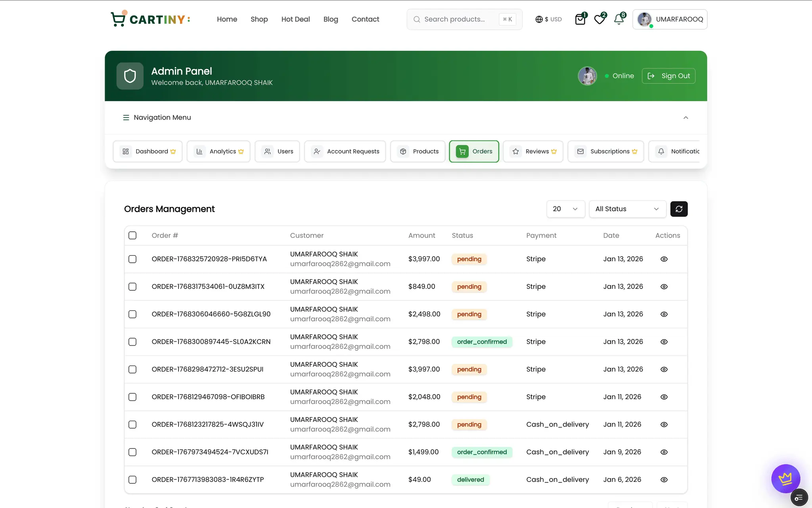This screenshot has width=812, height=508.
Task: Click the purple crown floating button
Action: coord(785,479)
